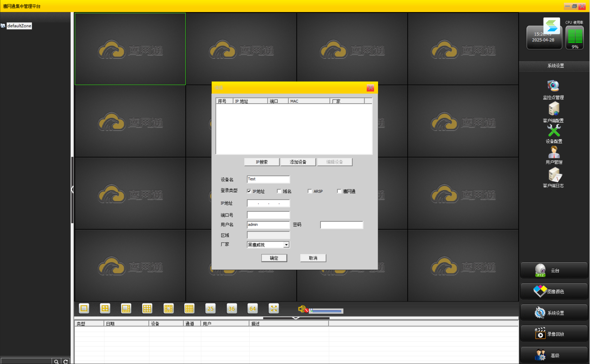Open the 高级 advanced panel
The width and height of the screenshot is (590, 364).
[554, 355]
